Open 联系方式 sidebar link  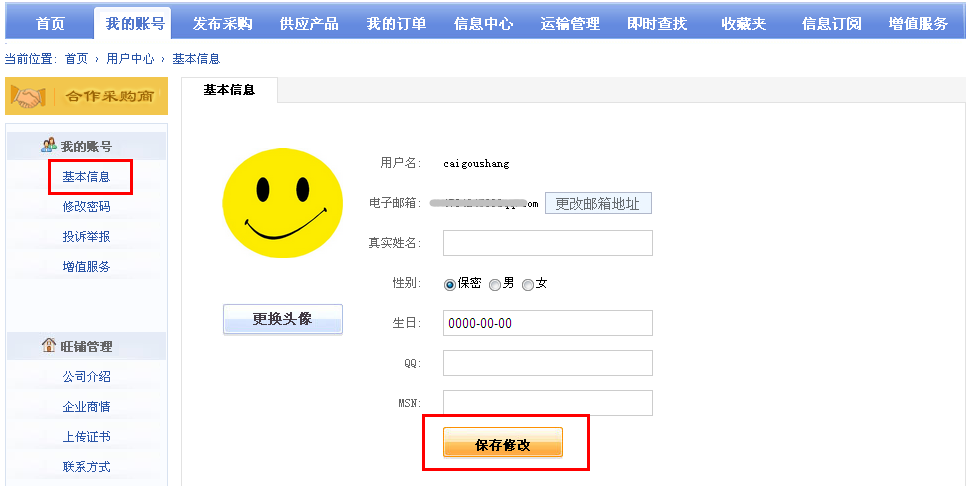[86, 467]
